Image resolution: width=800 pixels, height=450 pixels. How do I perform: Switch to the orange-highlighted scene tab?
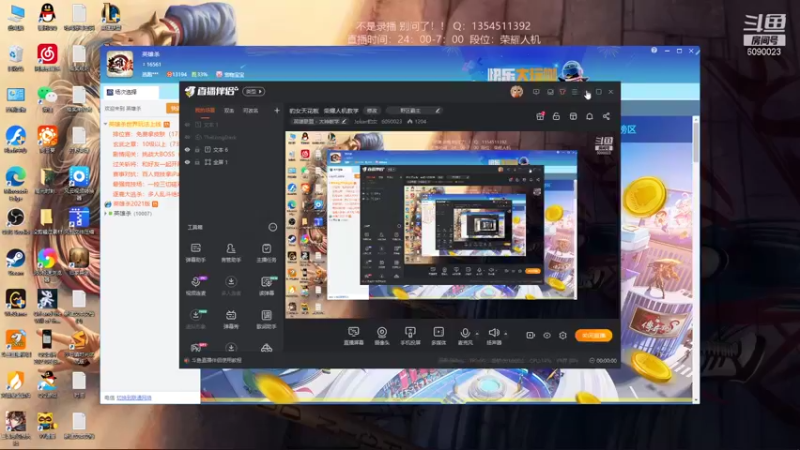205,110
